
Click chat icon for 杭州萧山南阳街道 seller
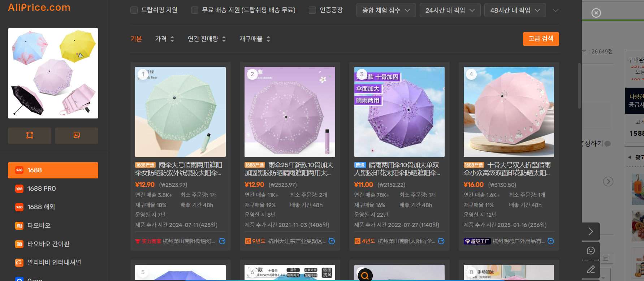click(222, 241)
